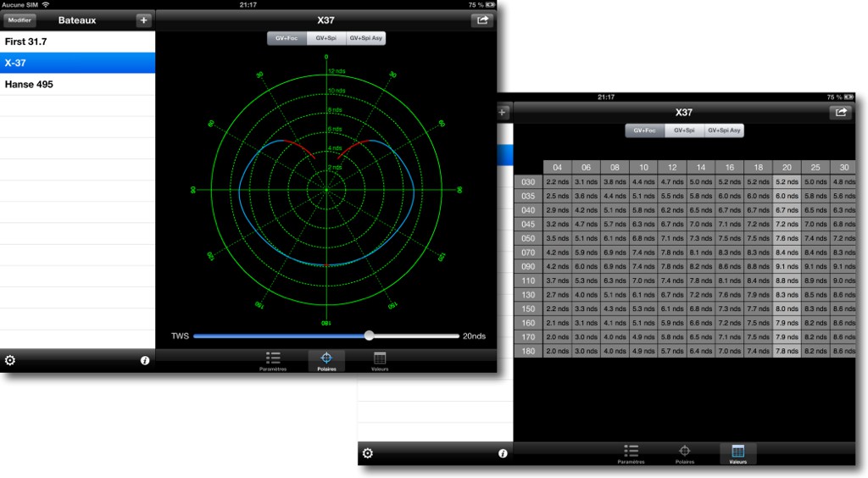Click the plus button in values window
The image size is (868, 478).
pyautogui.click(x=502, y=113)
